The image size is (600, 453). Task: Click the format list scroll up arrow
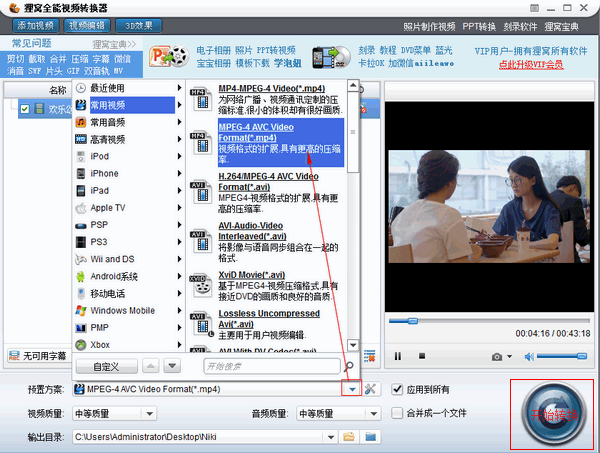(353, 85)
